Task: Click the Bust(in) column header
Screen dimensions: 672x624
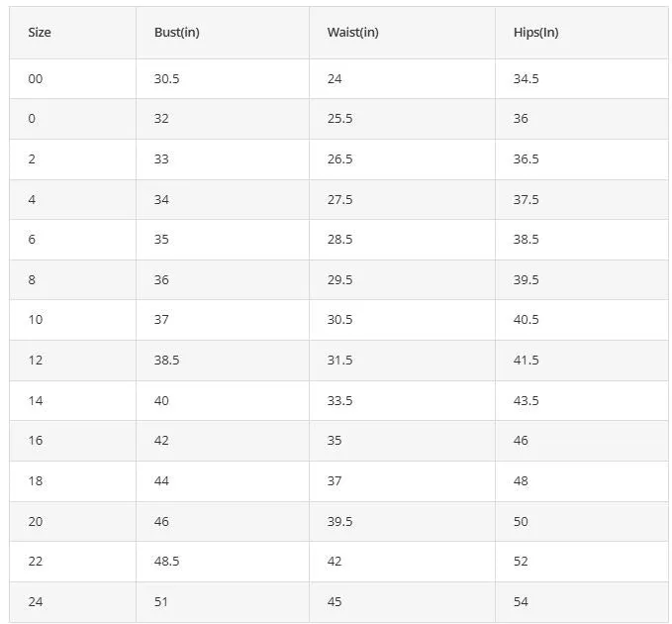Action: pyautogui.click(x=176, y=33)
